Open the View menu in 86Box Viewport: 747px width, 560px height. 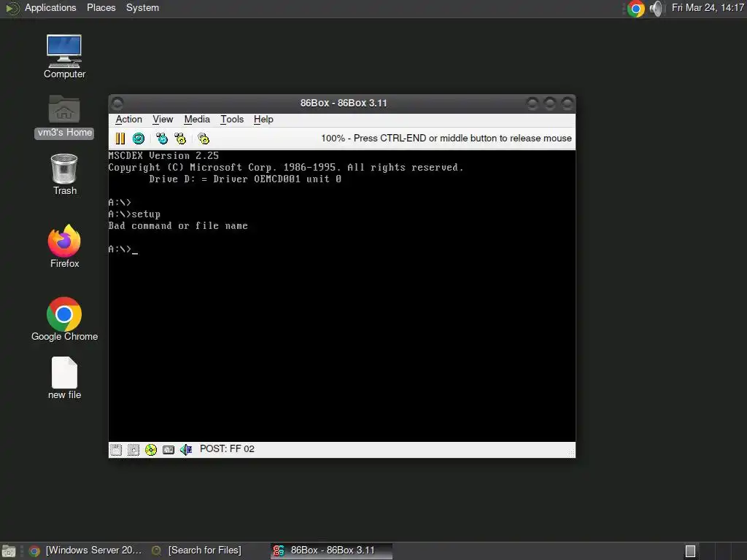click(x=163, y=120)
